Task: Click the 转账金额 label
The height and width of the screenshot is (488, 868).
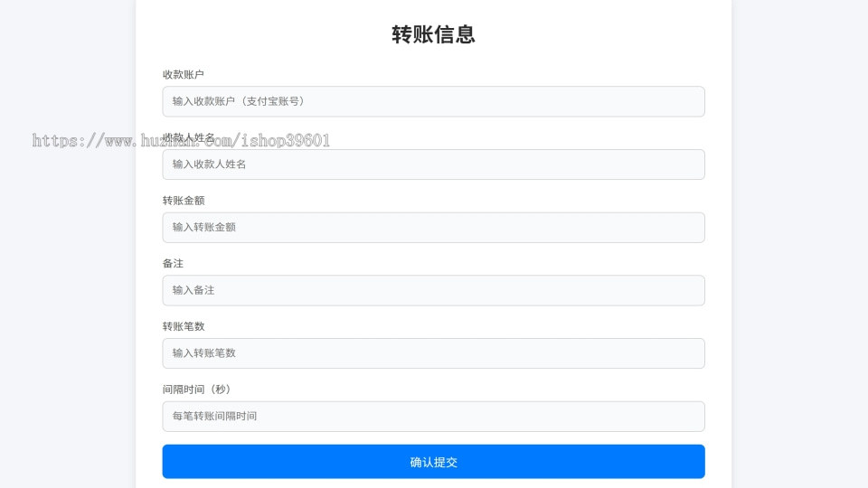Action: click(184, 201)
